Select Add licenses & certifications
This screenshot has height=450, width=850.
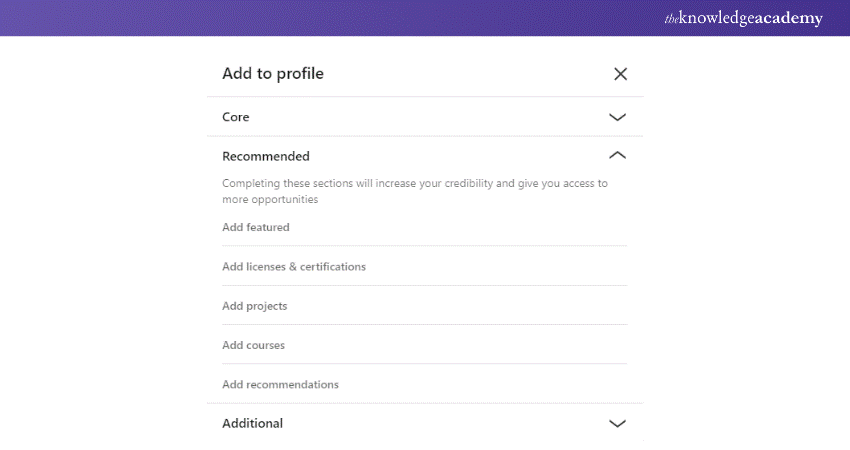coord(294,267)
